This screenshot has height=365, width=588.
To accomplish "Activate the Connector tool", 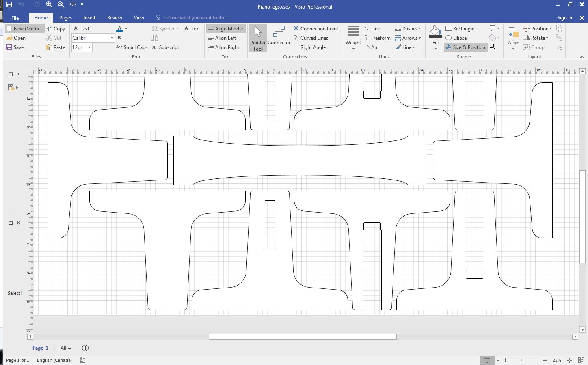I will click(279, 38).
